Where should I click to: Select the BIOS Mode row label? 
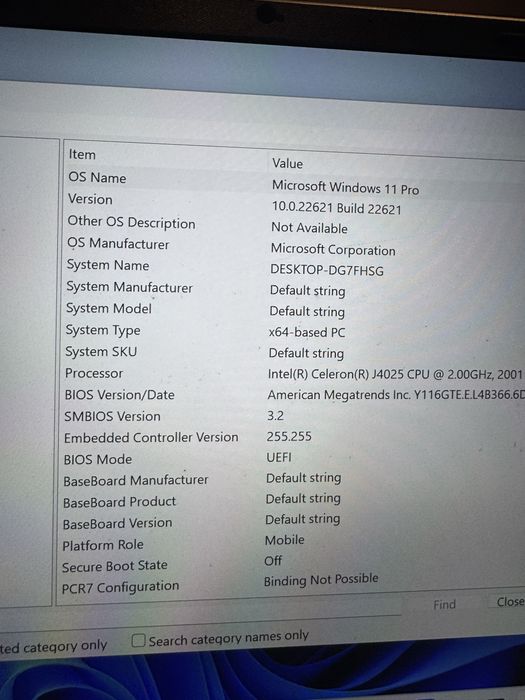(97, 459)
